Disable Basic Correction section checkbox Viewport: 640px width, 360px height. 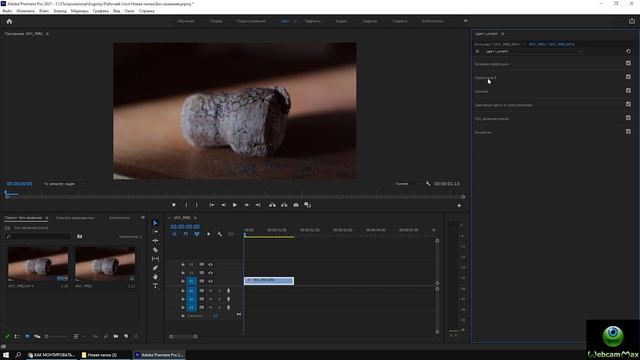(x=628, y=63)
